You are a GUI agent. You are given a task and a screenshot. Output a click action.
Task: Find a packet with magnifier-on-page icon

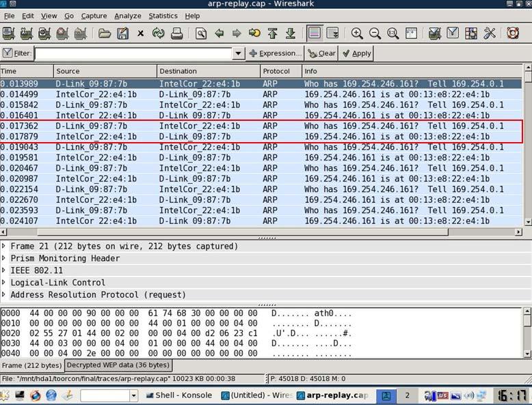[201, 33]
